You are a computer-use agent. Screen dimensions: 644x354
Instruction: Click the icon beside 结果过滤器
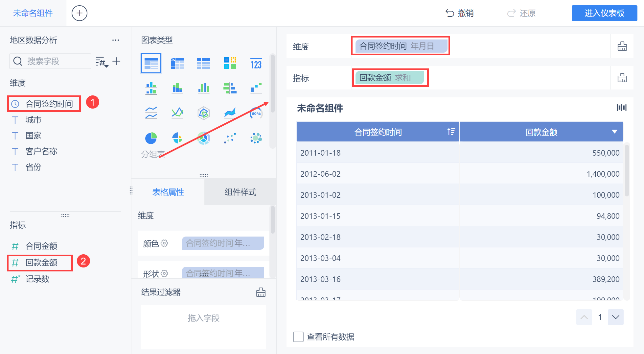coord(261,292)
